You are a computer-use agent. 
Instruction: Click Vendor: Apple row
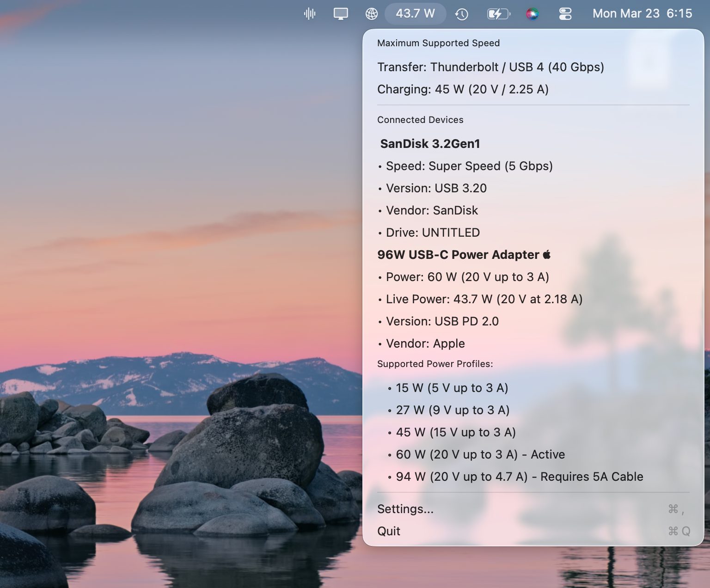pos(422,343)
